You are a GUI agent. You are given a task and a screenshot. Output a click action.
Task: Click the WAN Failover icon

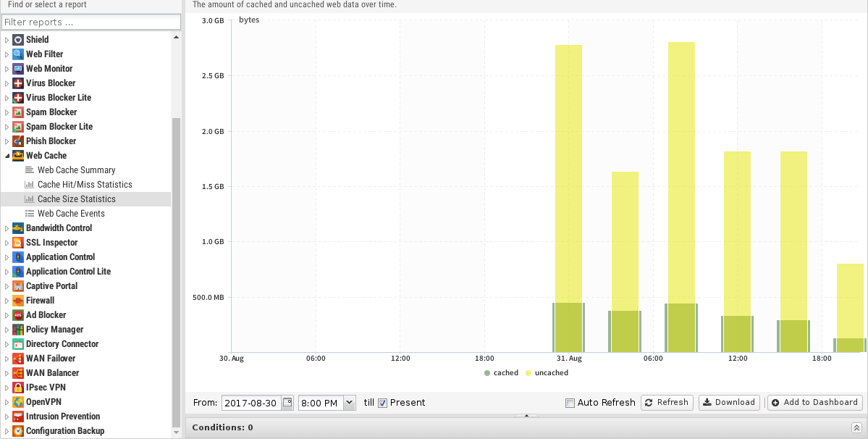18,359
